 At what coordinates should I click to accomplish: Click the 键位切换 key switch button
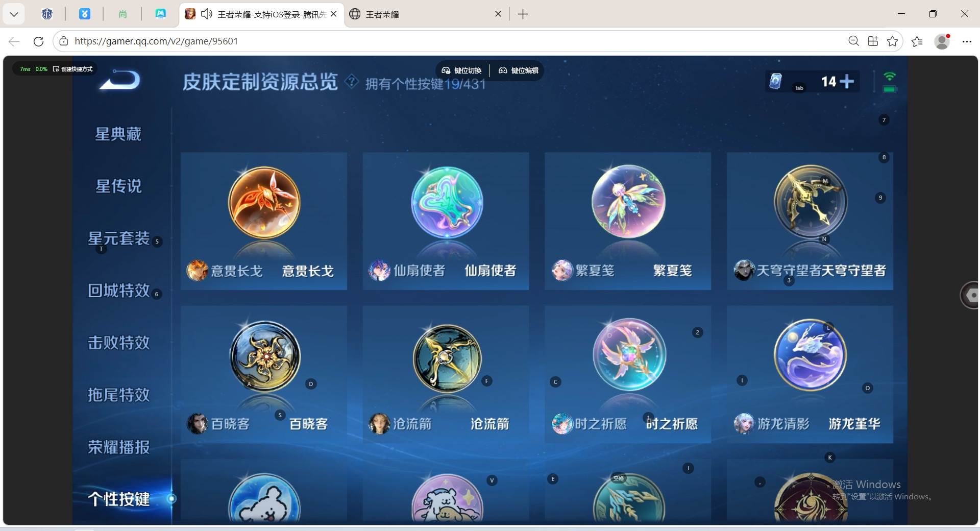[x=461, y=70]
